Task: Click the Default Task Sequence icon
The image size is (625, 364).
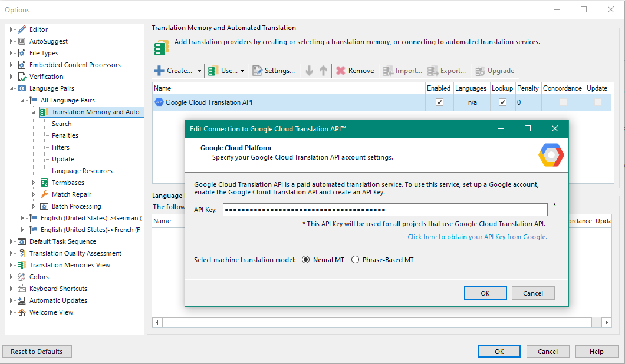Action: [x=22, y=241]
